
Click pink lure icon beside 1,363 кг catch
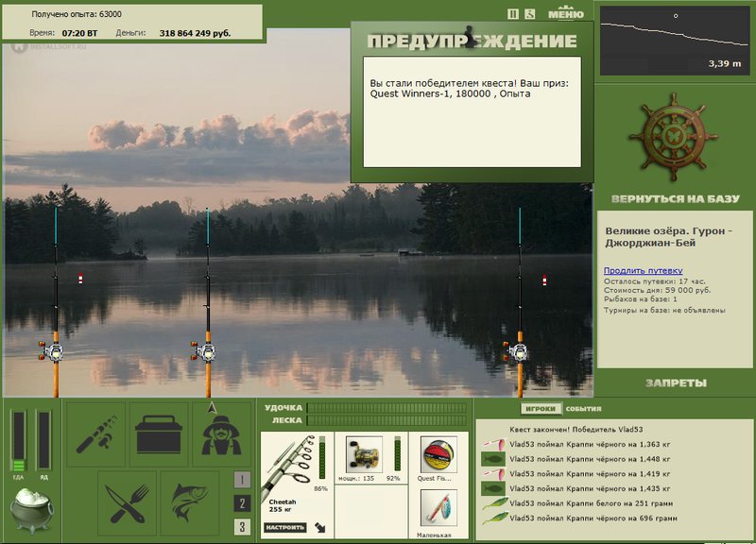coord(493,444)
